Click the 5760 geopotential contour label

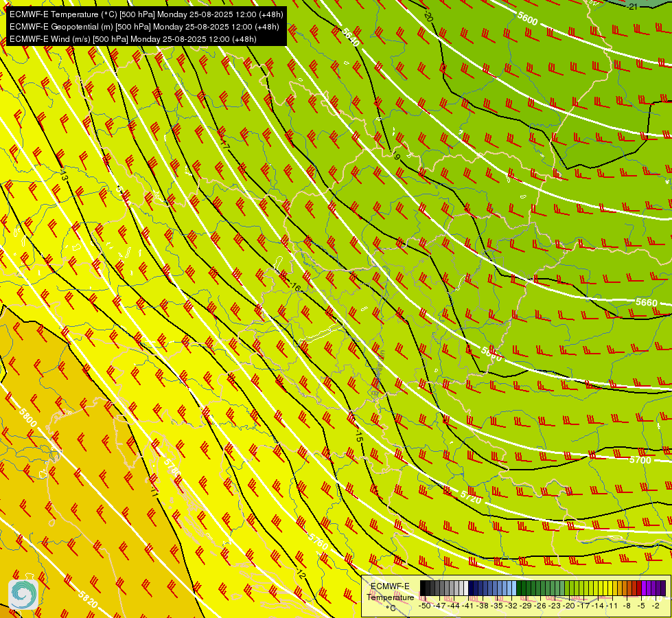tap(318, 542)
